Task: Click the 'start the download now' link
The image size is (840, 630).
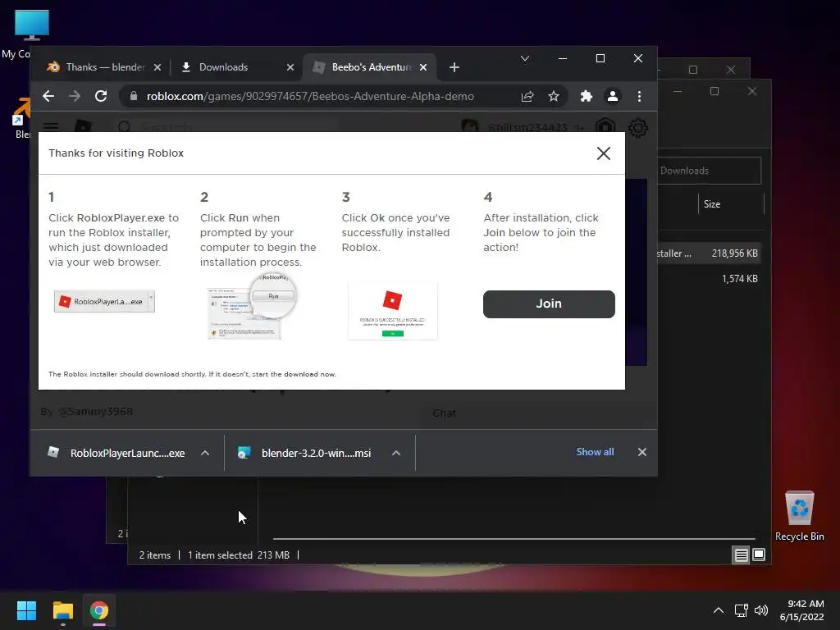Action: point(294,374)
